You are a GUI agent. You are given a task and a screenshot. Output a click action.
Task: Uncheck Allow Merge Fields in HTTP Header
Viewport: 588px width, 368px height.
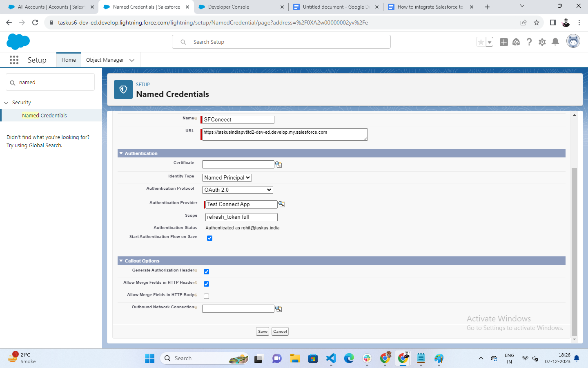pos(206,284)
